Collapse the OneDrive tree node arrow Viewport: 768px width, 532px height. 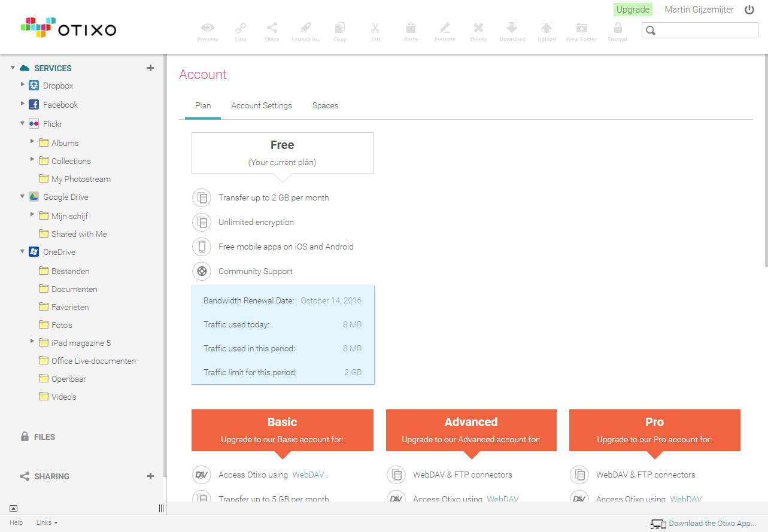point(23,251)
